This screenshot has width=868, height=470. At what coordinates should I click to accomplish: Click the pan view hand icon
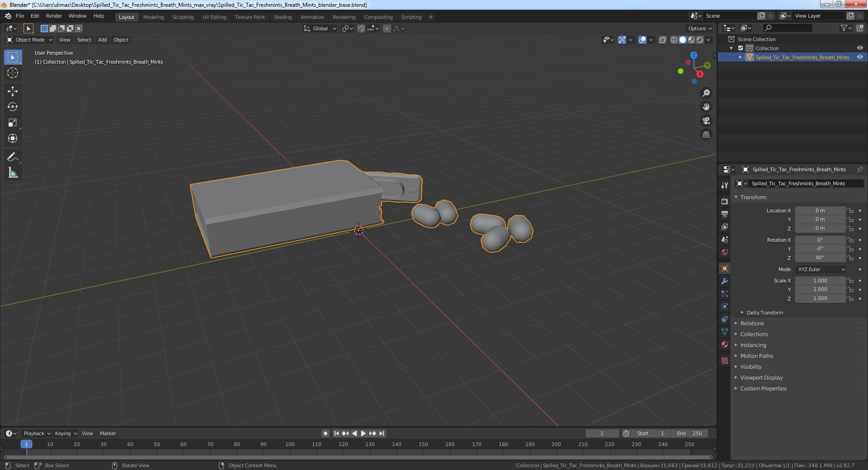coord(706,107)
